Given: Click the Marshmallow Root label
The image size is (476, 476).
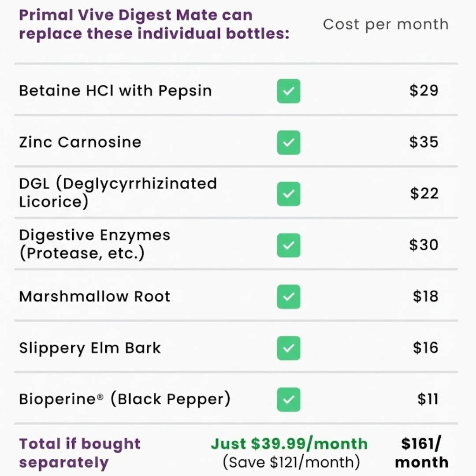Looking at the screenshot, I should click(95, 297).
